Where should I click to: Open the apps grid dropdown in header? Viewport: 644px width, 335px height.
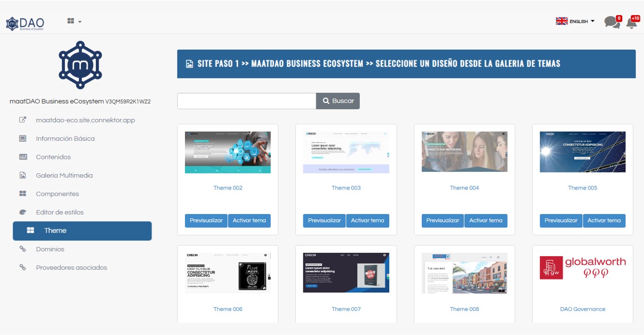tap(74, 21)
